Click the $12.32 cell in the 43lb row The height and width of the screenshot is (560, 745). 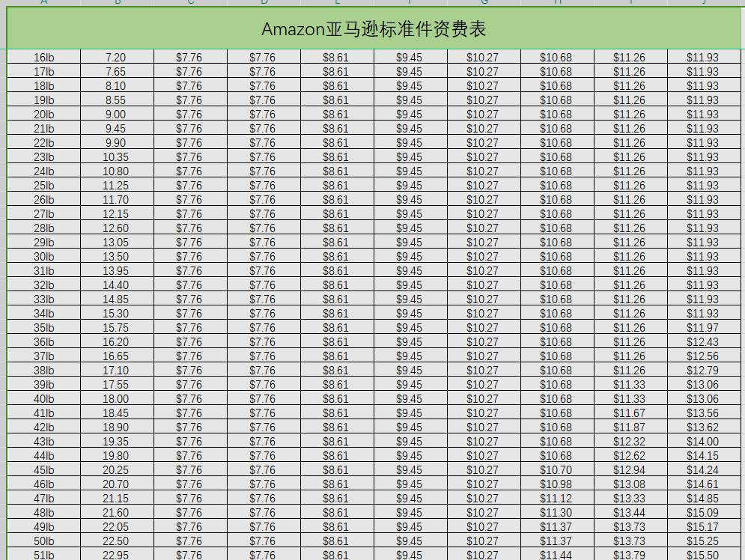point(630,442)
